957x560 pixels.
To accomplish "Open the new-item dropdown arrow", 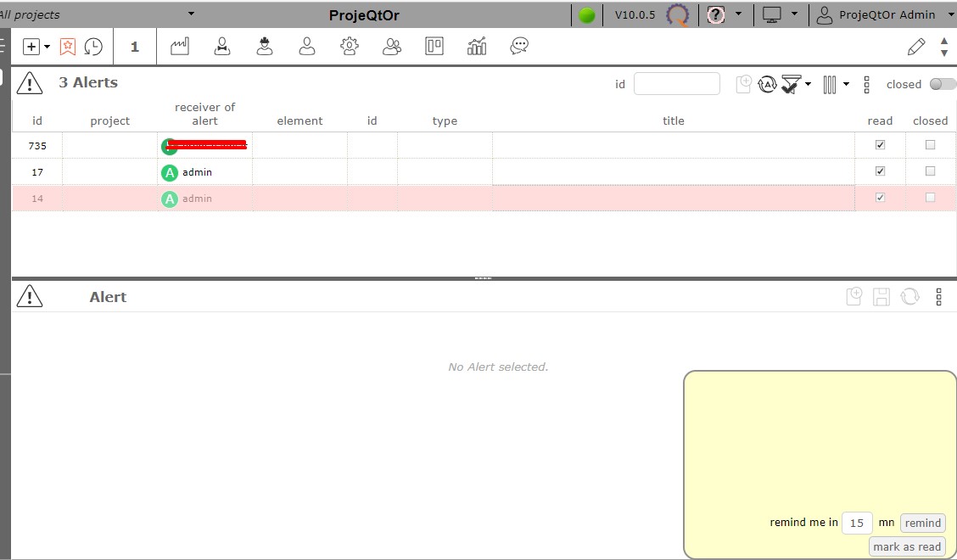I will click(x=47, y=47).
